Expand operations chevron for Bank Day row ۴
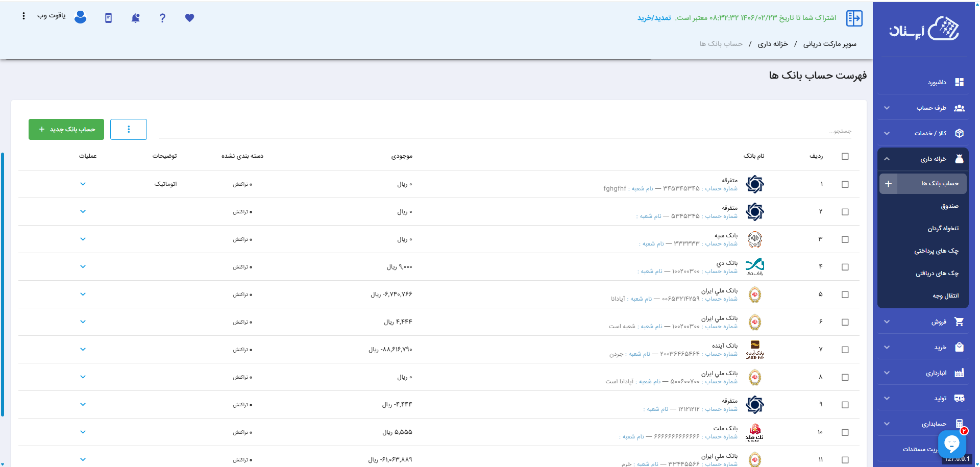The width and height of the screenshot is (980, 467). click(x=83, y=266)
